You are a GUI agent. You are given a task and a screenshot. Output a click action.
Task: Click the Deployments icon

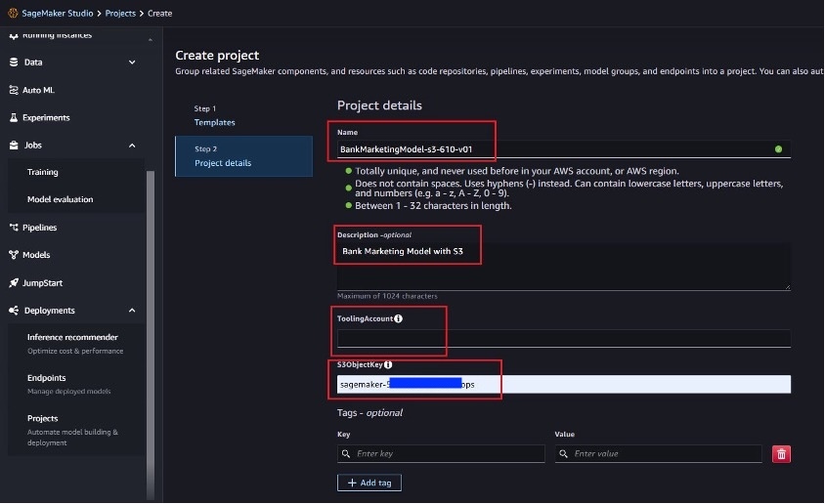click(14, 311)
